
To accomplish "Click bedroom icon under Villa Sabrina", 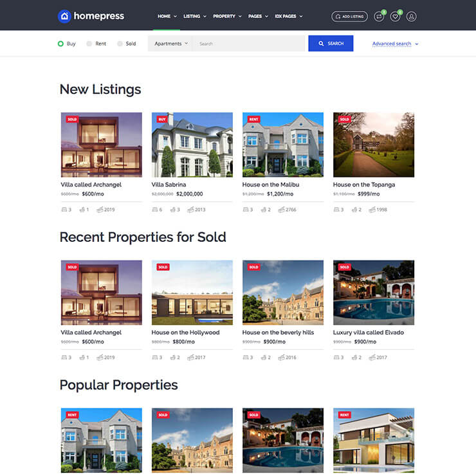I will [155, 210].
